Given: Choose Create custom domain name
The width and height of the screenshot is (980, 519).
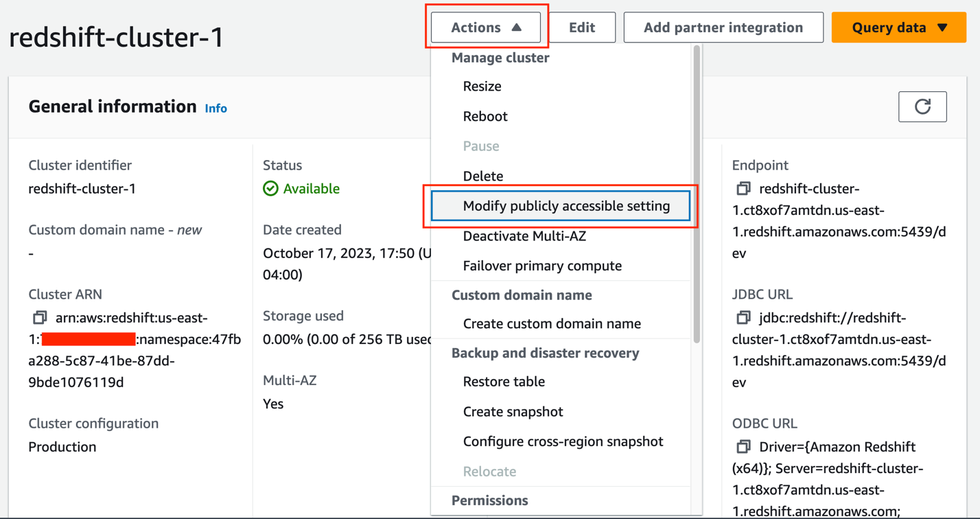Looking at the screenshot, I should pyautogui.click(x=561, y=323).
